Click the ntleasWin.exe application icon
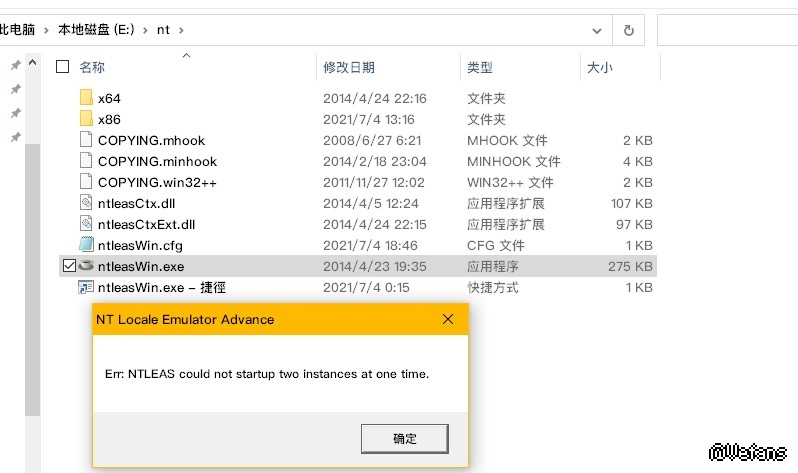The width and height of the screenshot is (798, 473). [86, 265]
